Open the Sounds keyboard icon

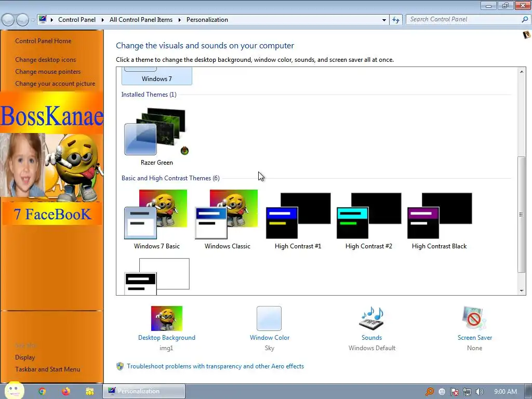tap(371, 318)
